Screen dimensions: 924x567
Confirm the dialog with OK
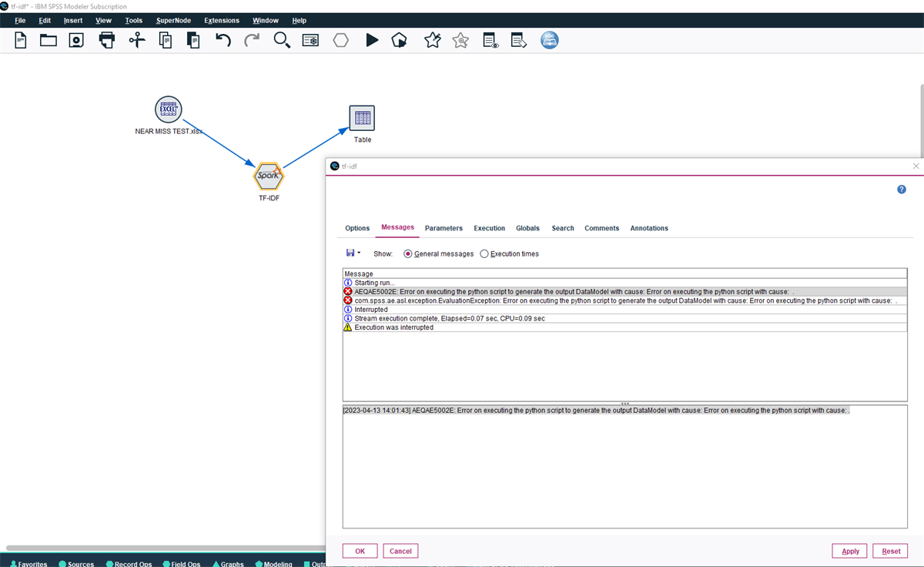coord(359,550)
